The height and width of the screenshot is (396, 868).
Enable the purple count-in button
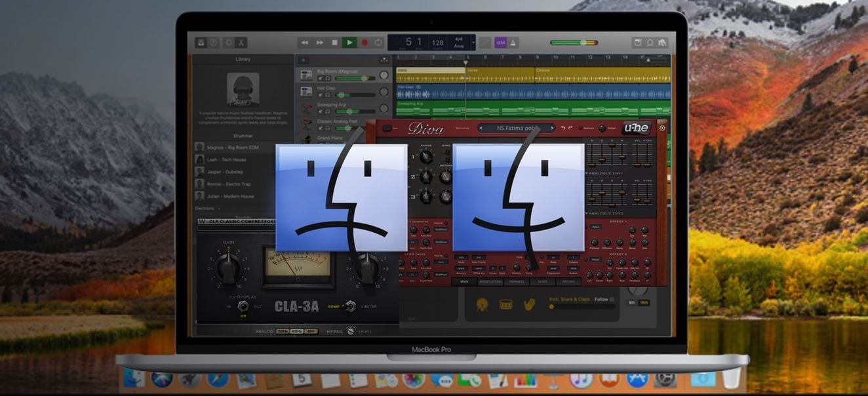coord(500,43)
